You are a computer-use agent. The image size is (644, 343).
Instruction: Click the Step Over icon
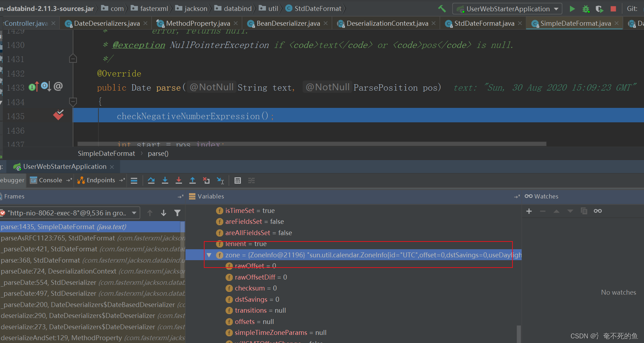click(151, 180)
